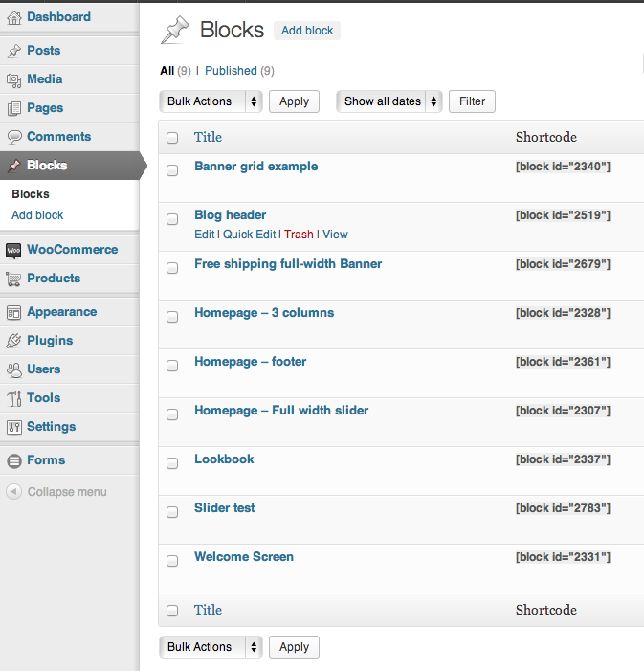Open the Show all dates dropdown
Viewport: 644px width, 671px height.
point(389,101)
